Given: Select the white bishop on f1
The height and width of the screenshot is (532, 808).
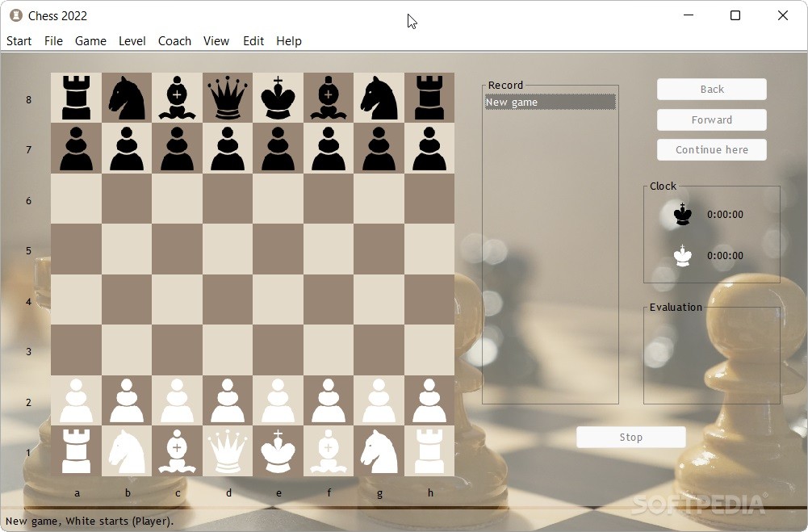Looking at the screenshot, I should [x=329, y=451].
